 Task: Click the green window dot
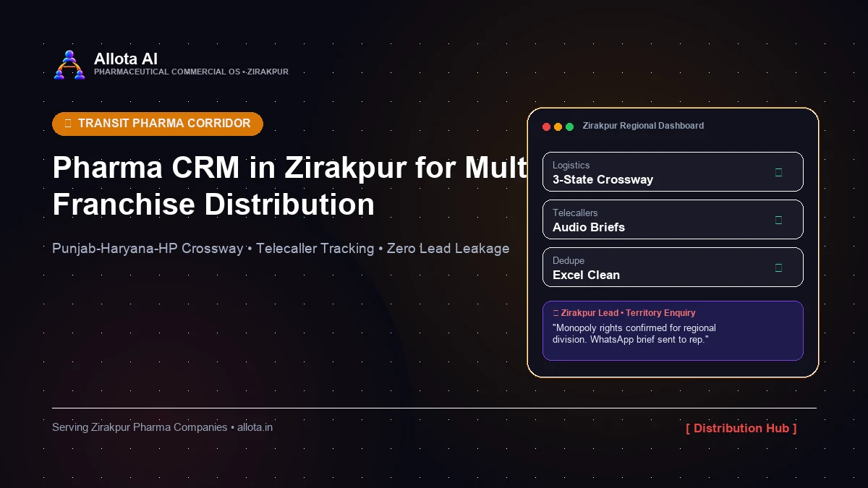coord(569,127)
